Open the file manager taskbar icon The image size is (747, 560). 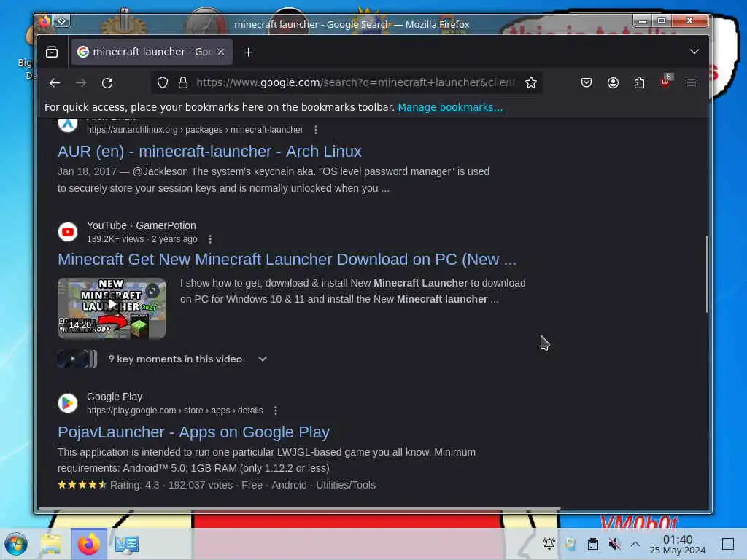click(x=52, y=544)
